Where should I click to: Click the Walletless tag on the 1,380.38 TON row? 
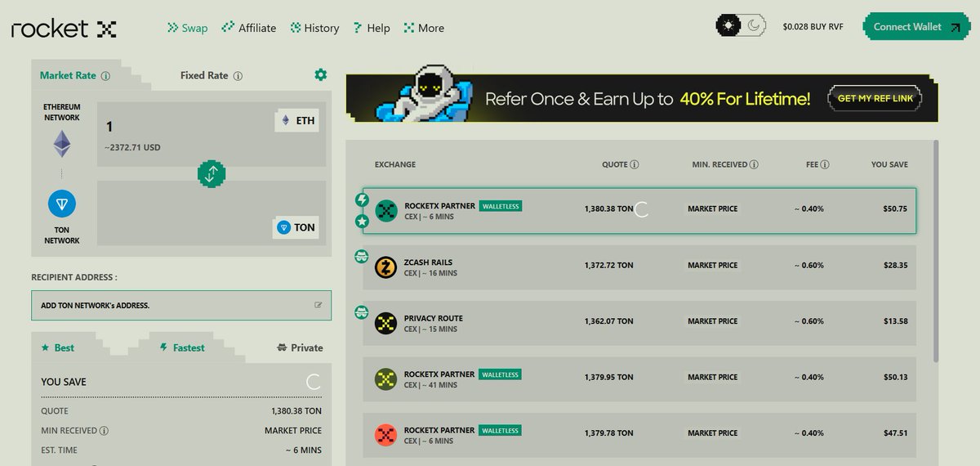pyautogui.click(x=501, y=206)
